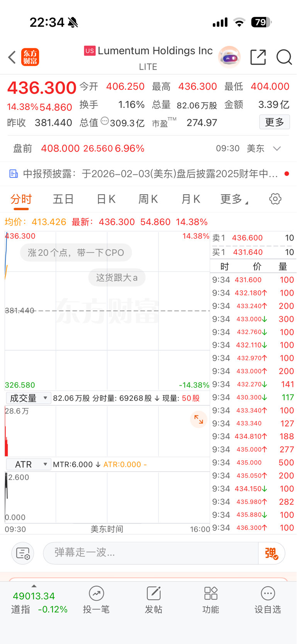Tap the 9:34 435.000 500 trade row
The height and width of the screenshot is (644, 297).
253,463
